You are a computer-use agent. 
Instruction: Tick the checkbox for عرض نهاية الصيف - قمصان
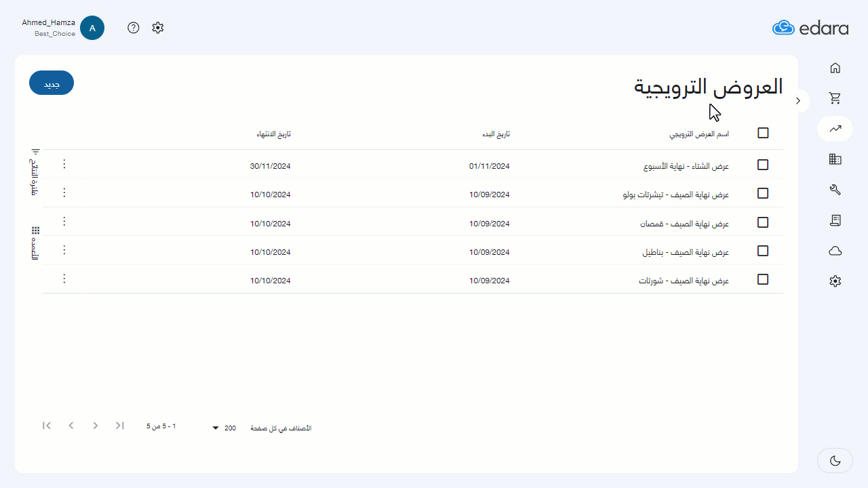[763, 222]
